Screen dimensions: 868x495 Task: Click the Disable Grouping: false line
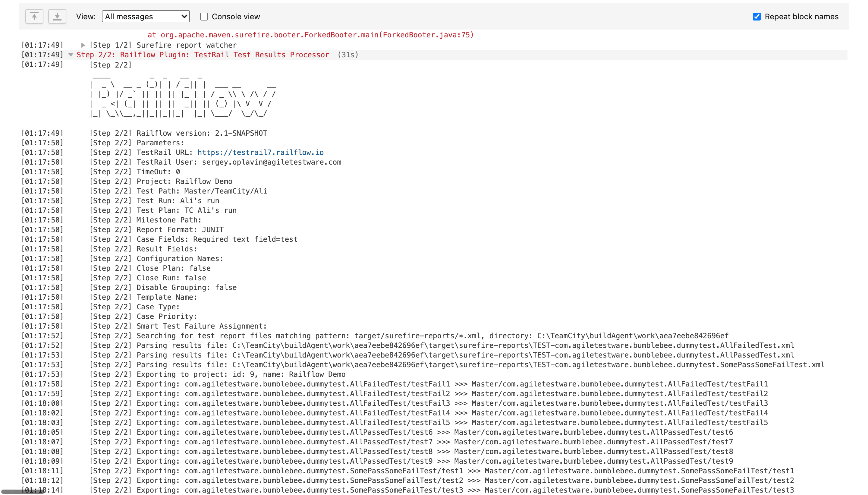click(187, 288)
